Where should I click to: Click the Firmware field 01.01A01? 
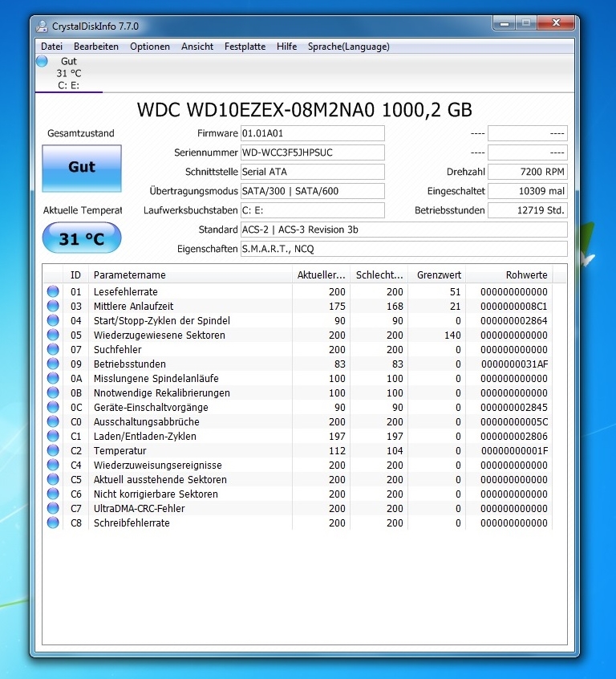[313, 133]
